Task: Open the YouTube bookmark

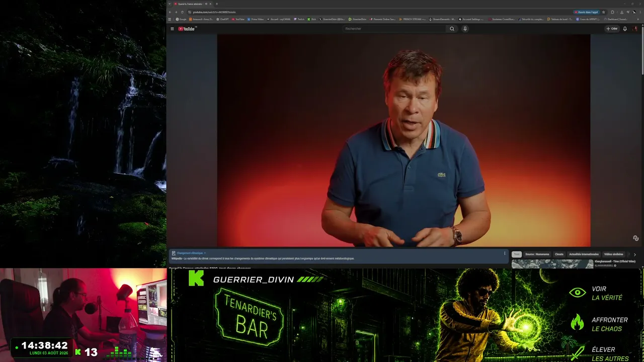Action: pyautogui.click(x=238, y=19)
